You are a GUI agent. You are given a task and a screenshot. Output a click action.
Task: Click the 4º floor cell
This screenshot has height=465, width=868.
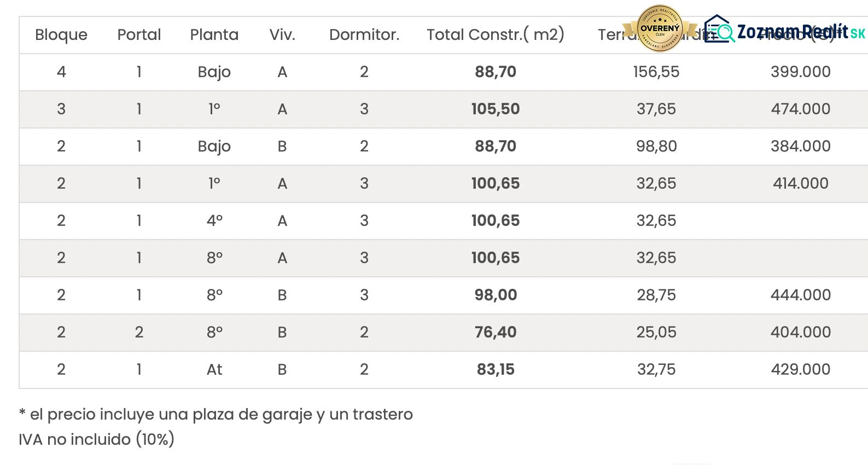click(214, 220)
